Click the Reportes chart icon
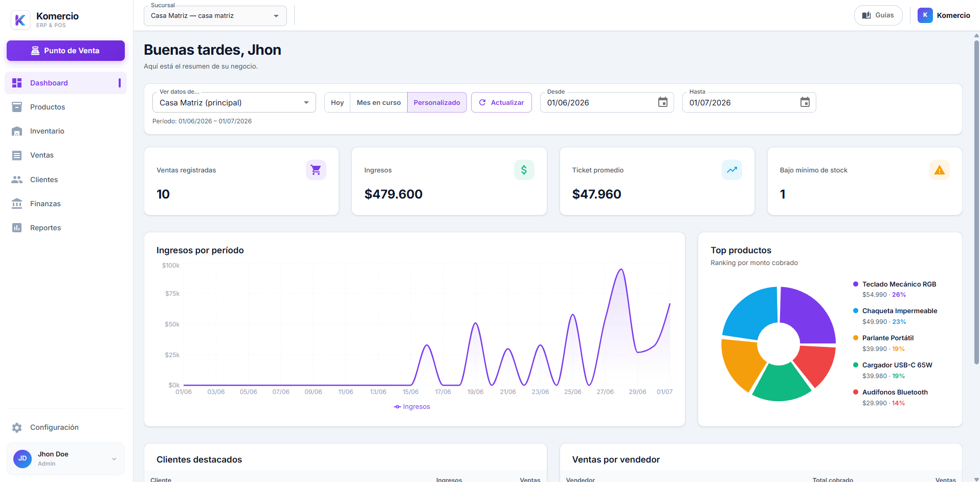 click(x=17, y=228)
